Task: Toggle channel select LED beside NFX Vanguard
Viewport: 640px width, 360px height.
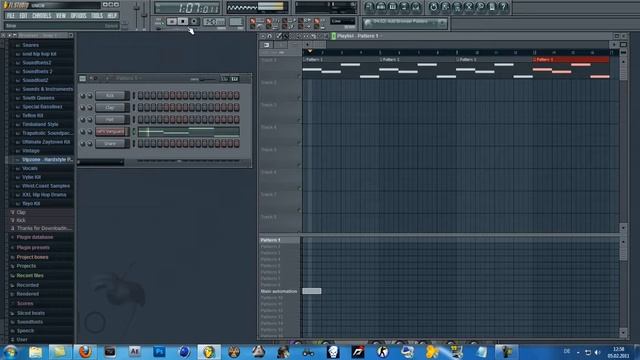Action: (x=133, y=131)
